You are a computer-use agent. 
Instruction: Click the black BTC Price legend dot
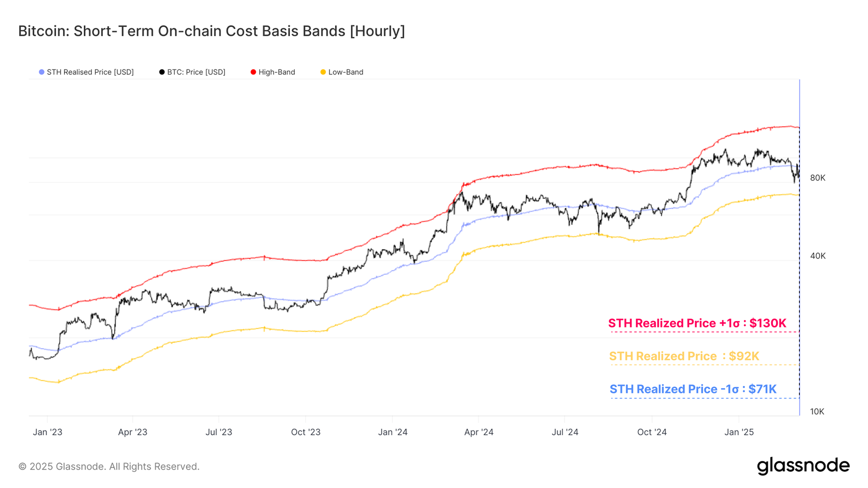tap(162, 72)
